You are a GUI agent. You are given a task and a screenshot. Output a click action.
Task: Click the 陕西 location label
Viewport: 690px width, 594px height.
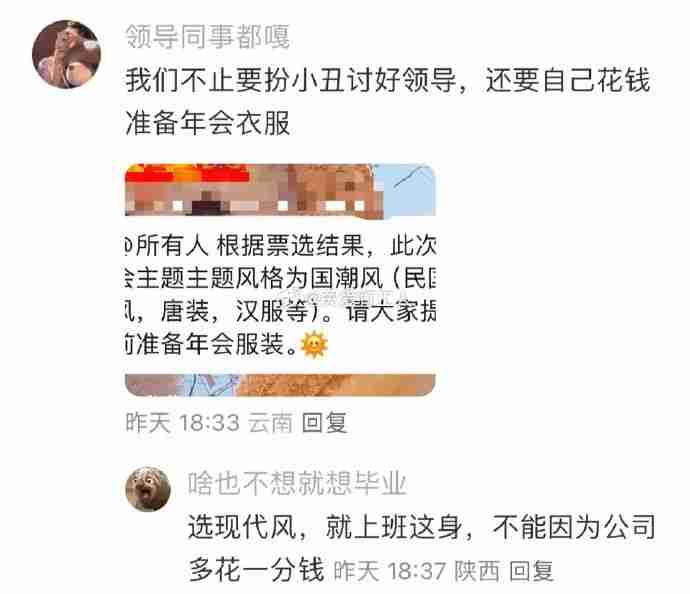[477, 571]
